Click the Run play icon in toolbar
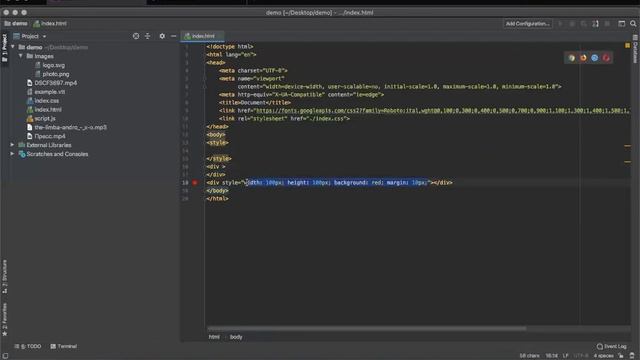Viewport: 640px width, 360px height. point(560,24)
